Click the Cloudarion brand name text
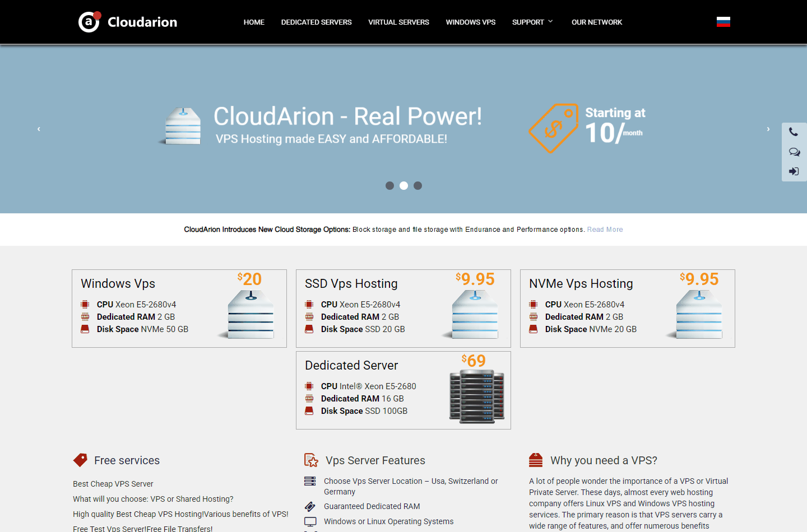Viewport: 807px width, 532px height. pyautogui.click(x=142, y=22)
